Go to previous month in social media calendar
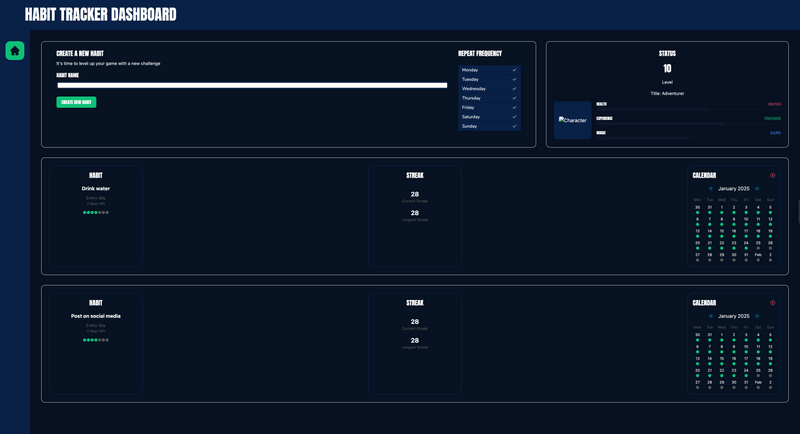This screenshot has width=800, height=434. pyautogui.click(x=711, y=316)
